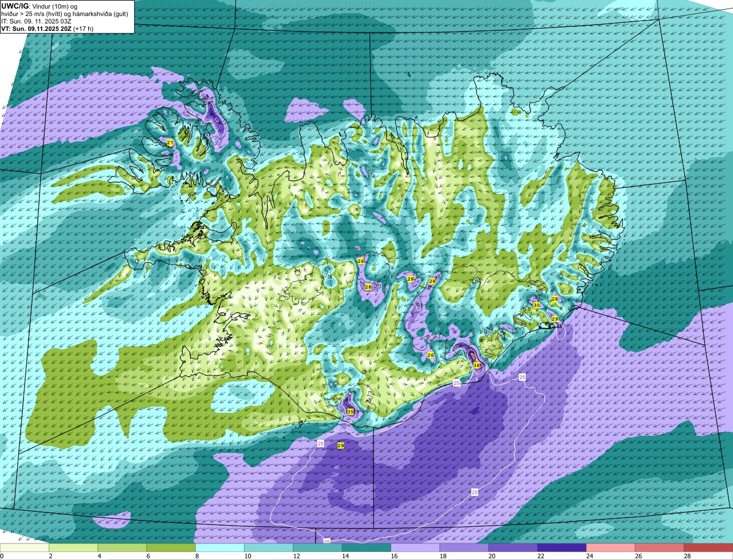Click the 22–24 m/s dark indigo legend swatch
Viewport: 733px width, 560px height.
pos(562,547)
